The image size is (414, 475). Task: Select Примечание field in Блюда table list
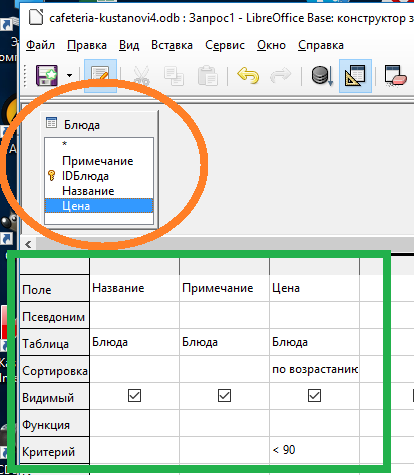click(x=99, y=161)
